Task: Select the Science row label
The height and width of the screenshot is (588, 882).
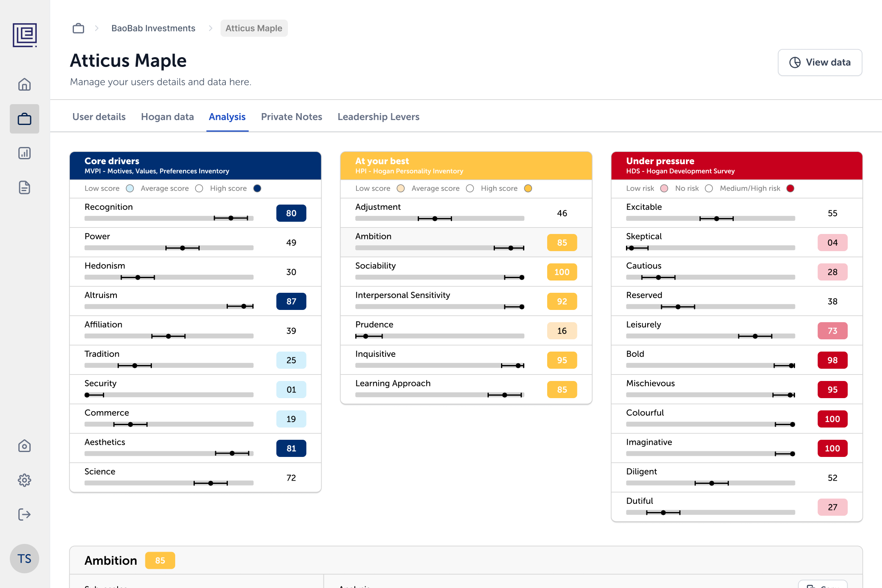Action: (x=100, y=472)
